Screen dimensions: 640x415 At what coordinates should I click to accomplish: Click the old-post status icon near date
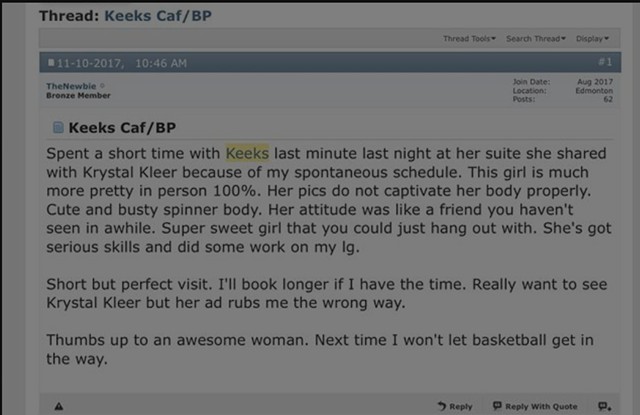click(51, 63)
